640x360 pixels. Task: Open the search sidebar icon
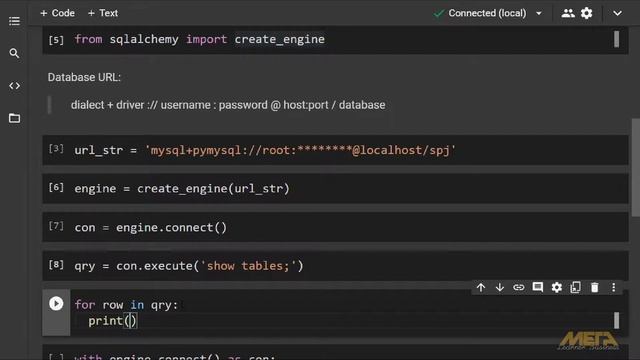(14, 53)
